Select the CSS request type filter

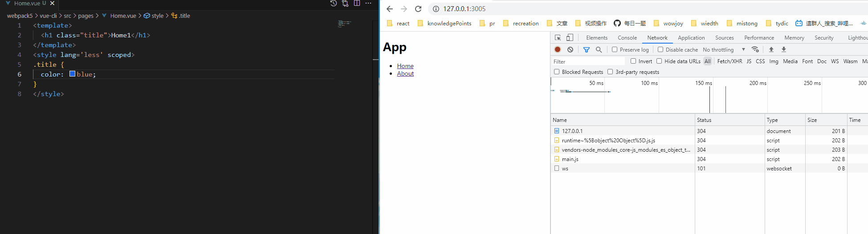click(x=760, y=61)
